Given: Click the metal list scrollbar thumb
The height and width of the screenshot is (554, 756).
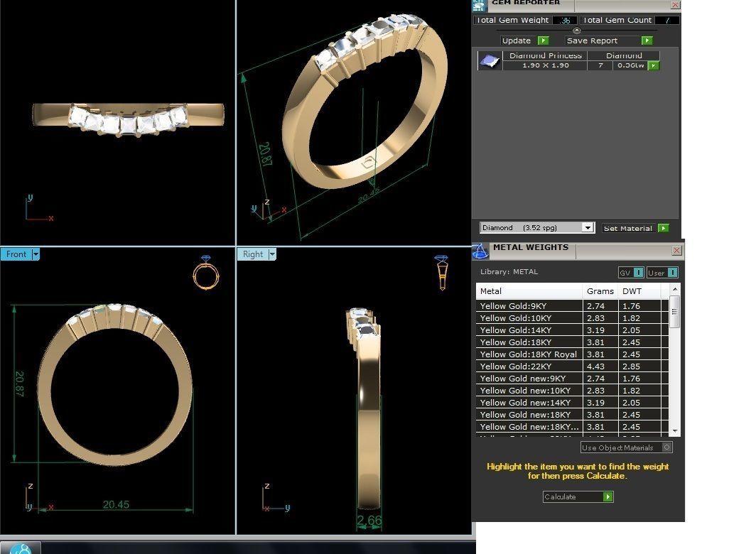Looking at the screenshot, I should [x=674, y=312].
